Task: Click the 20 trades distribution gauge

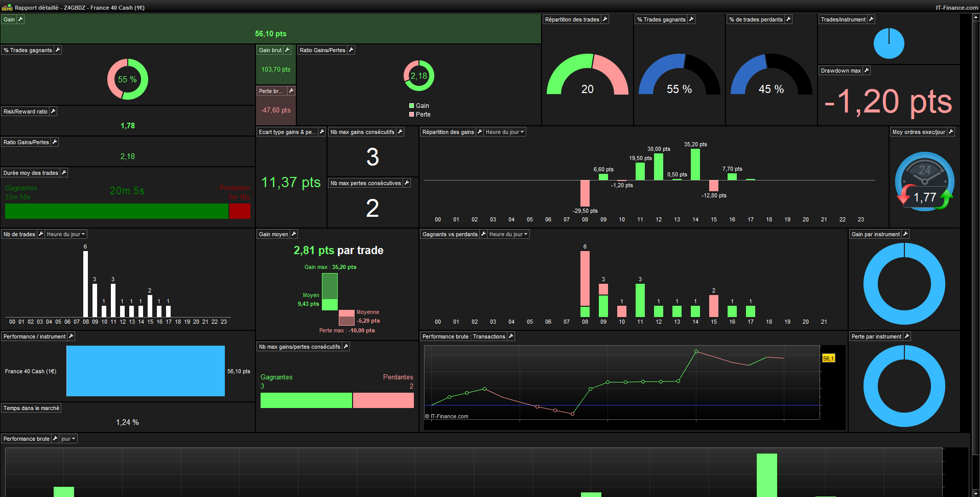Action: pyautogui.click(x=588, y=74)
